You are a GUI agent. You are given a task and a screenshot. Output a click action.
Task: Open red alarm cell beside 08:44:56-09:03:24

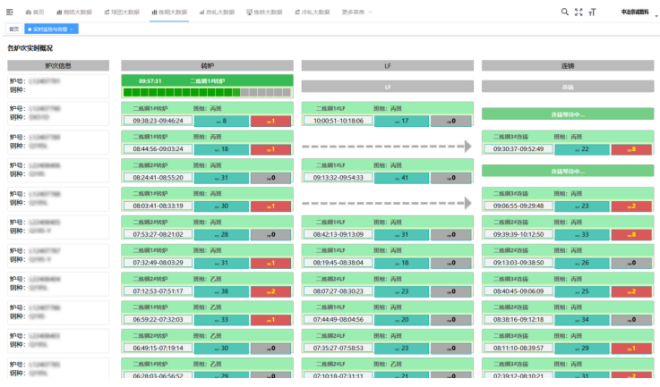point(271,149)
